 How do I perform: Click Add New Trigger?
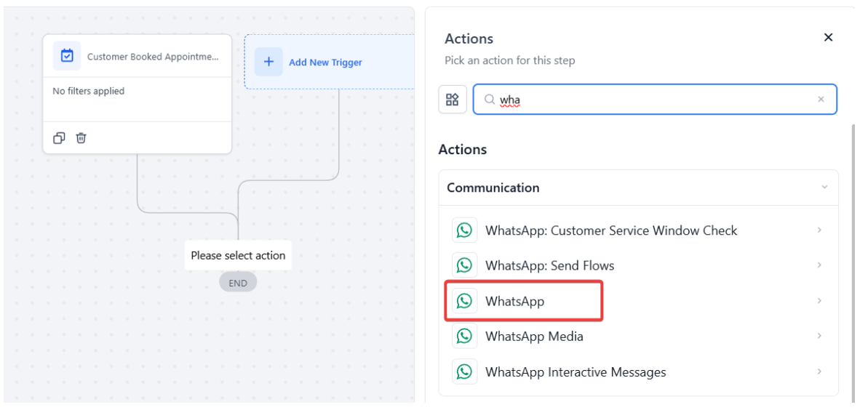(x=325, y=63)
